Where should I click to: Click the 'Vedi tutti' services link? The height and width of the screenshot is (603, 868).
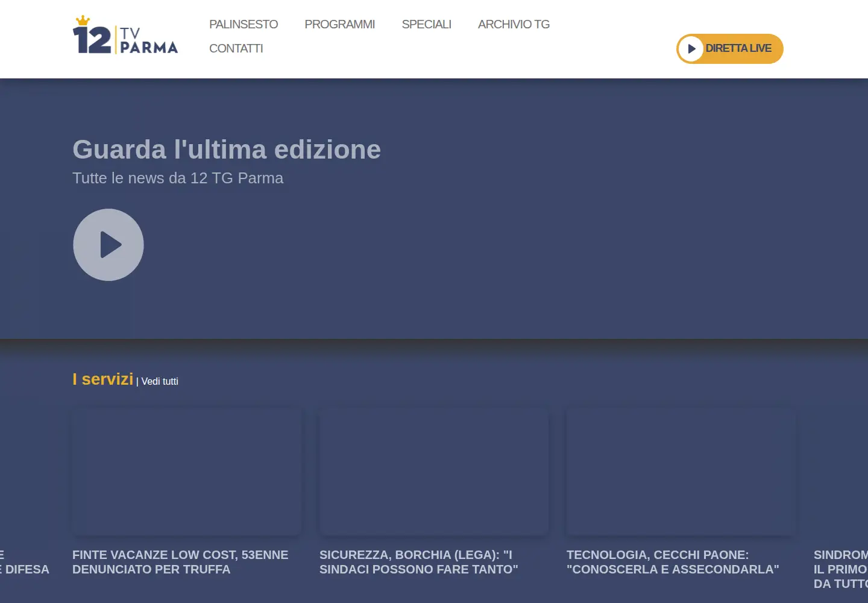pyautogui.click(x=160, y=381)
